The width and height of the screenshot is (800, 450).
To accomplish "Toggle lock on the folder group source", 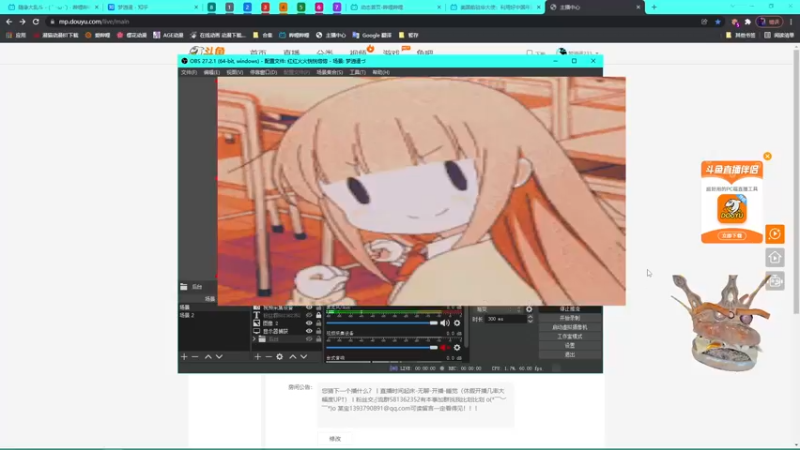I will tap(318, 339).
